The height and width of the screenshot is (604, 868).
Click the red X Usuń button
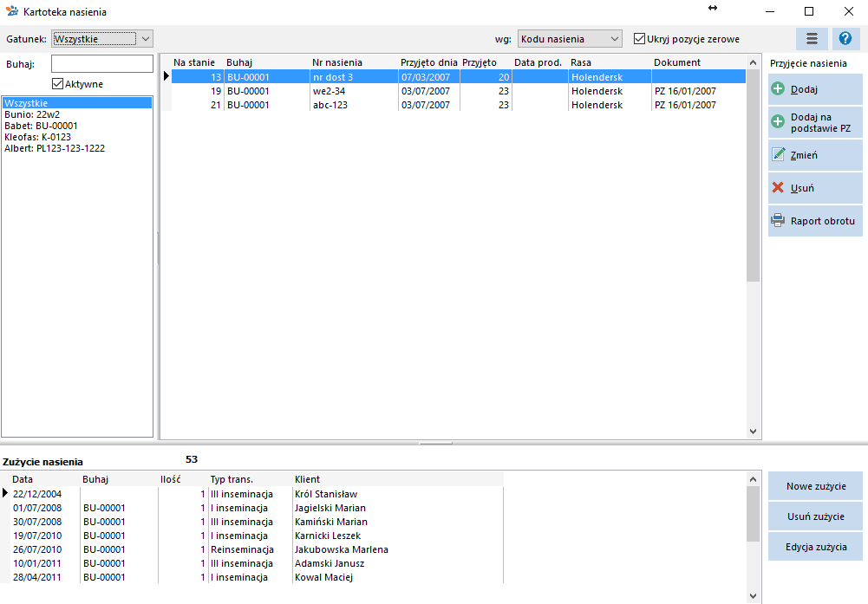(815, 188)
